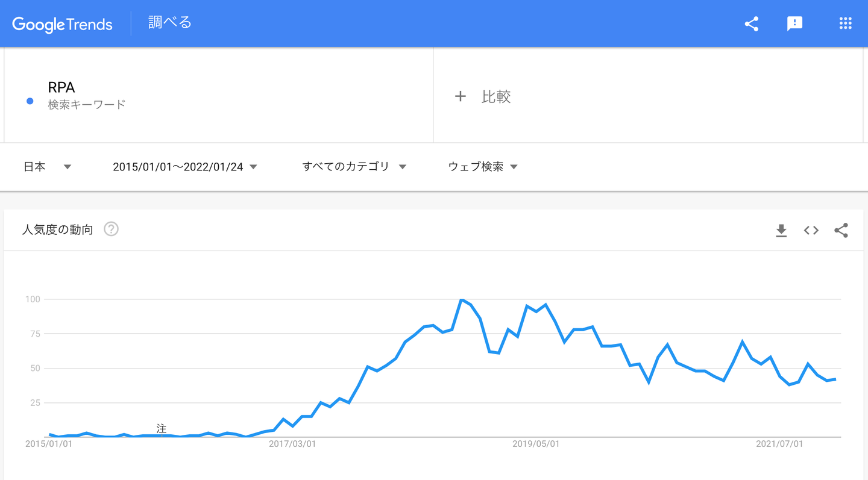
Task: Open the embed code icon
Action: [811, 230]
